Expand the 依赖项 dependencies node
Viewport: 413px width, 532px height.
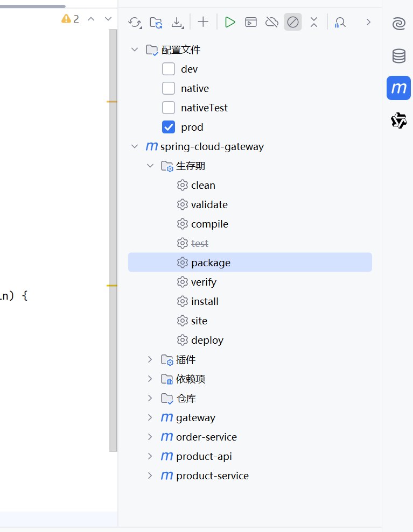[150, 379]
